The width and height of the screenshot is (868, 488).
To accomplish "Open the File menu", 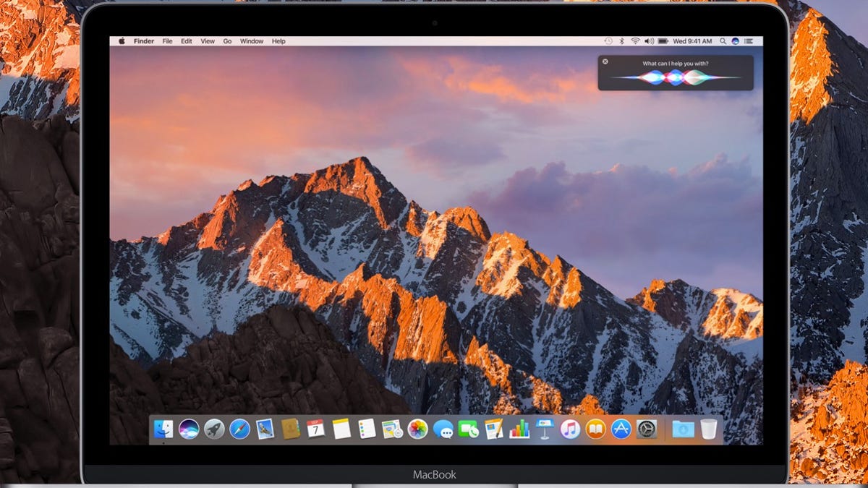I will point(167,41).
